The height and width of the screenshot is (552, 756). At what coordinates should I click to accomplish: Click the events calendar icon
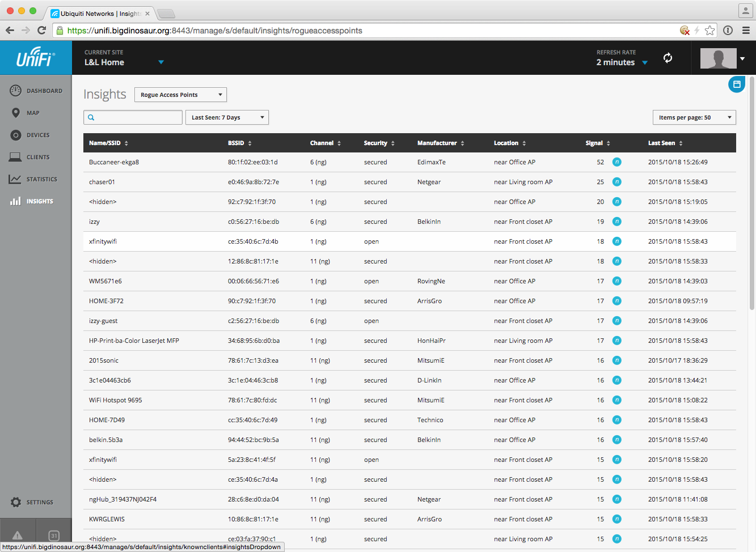(x=54, y=535)
